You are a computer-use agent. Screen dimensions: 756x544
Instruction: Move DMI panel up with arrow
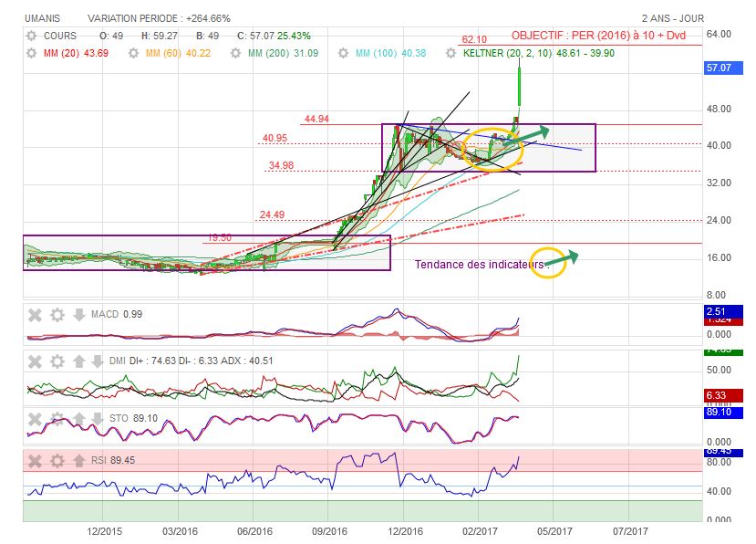[x=79, y=361]
